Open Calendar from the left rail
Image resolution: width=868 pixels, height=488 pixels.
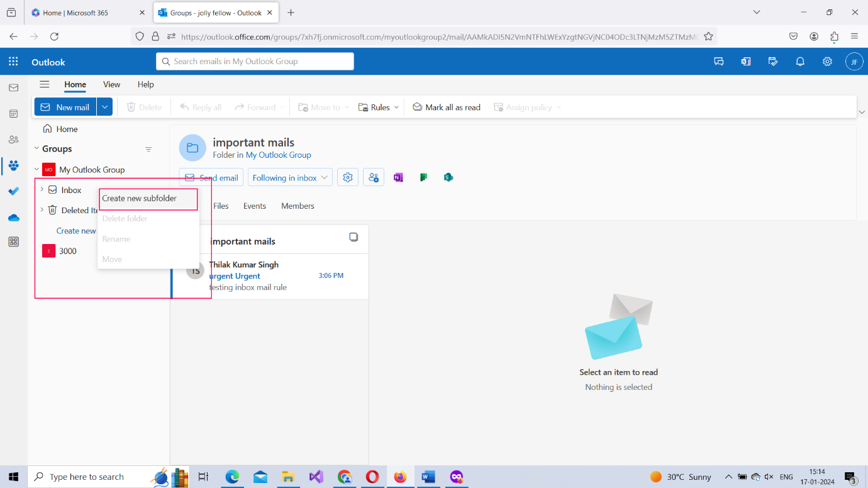click(x=13, y=114)
